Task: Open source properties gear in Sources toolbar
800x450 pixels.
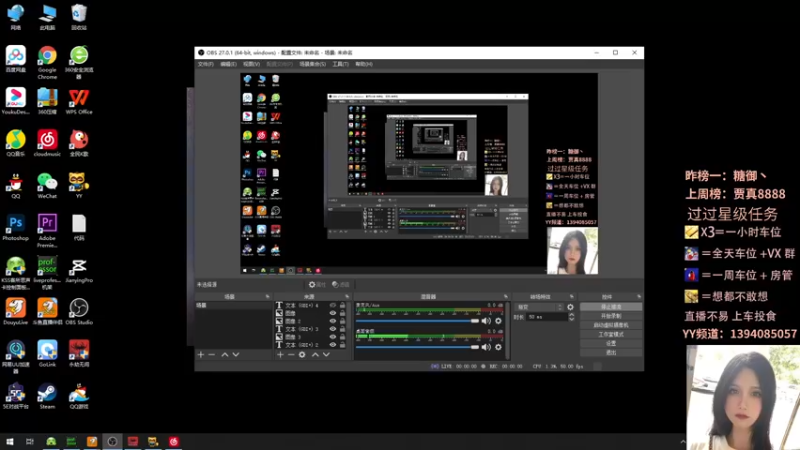Action: click(x=302, y=354)
